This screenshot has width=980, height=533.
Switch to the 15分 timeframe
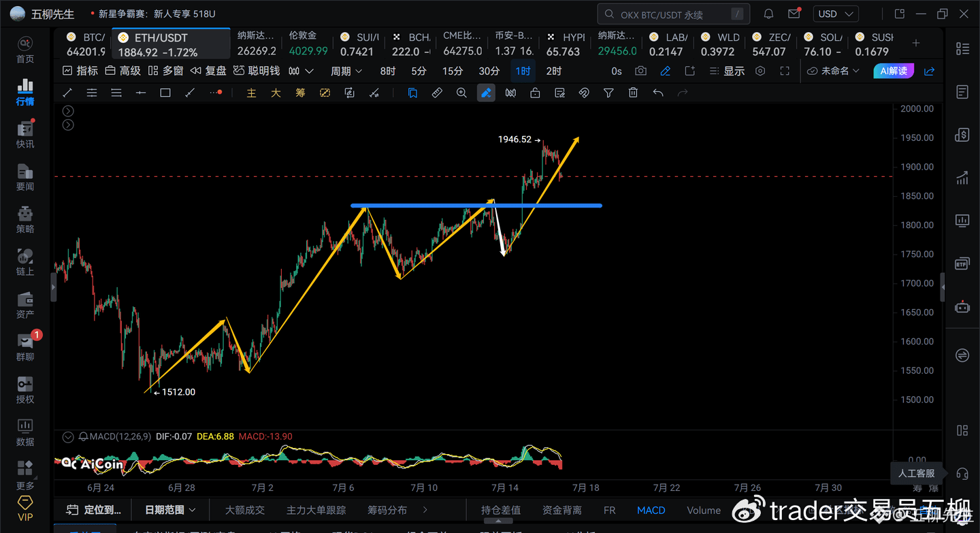point(453,71)
